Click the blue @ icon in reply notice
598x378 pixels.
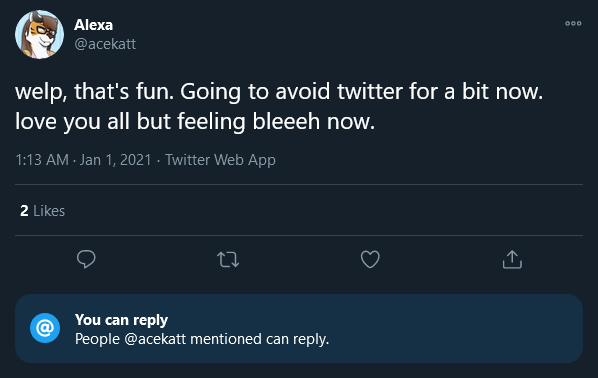click(x=45, y=328)
